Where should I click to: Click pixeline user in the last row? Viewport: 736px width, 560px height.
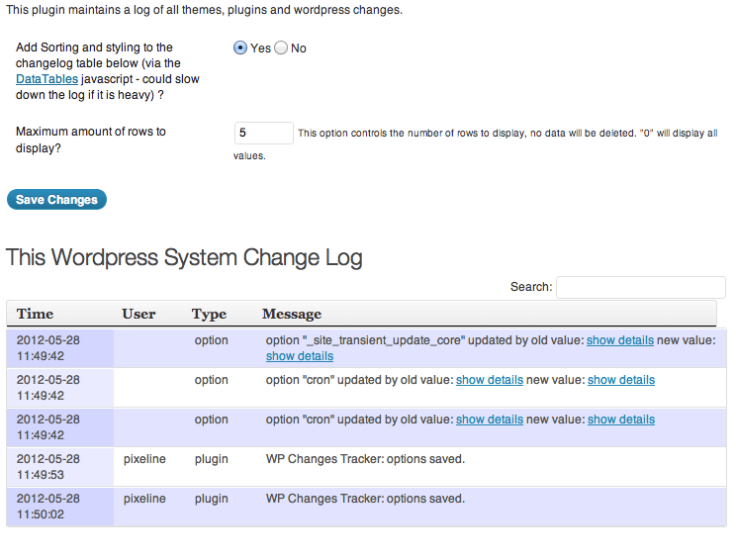click(144, 499)
